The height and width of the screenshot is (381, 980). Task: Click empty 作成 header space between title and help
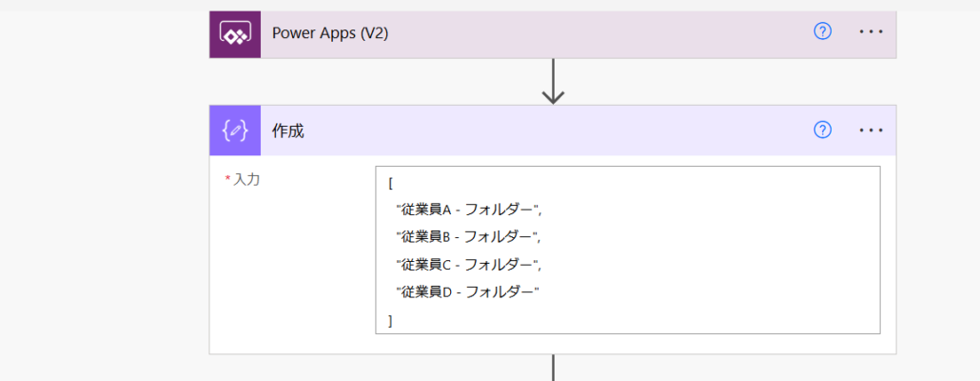point(552,131)
